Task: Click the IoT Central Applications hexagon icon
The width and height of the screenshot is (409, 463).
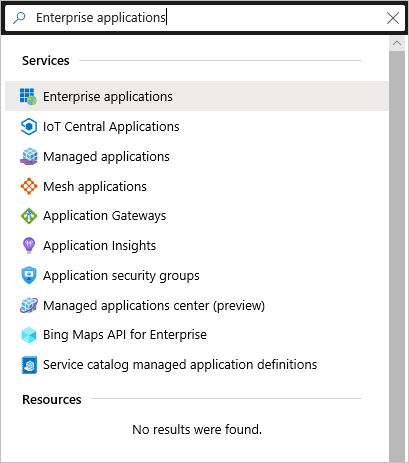Action: [x=29, y=127]
